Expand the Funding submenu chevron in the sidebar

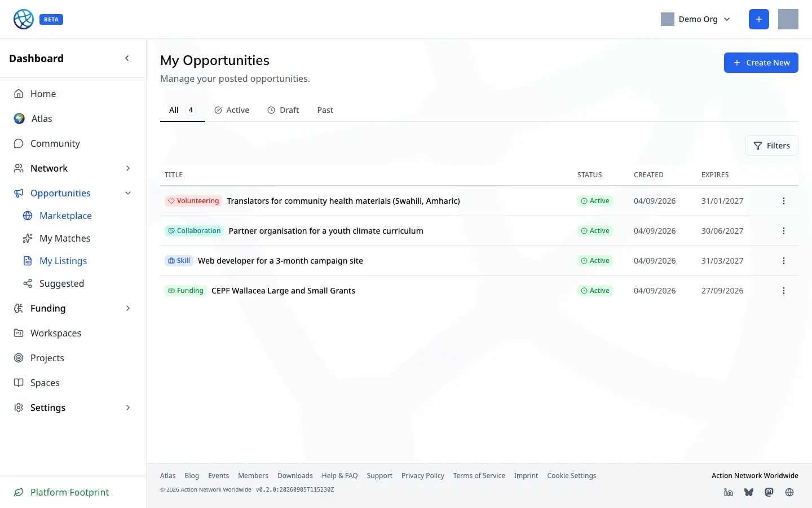click(x=128, y=308)
